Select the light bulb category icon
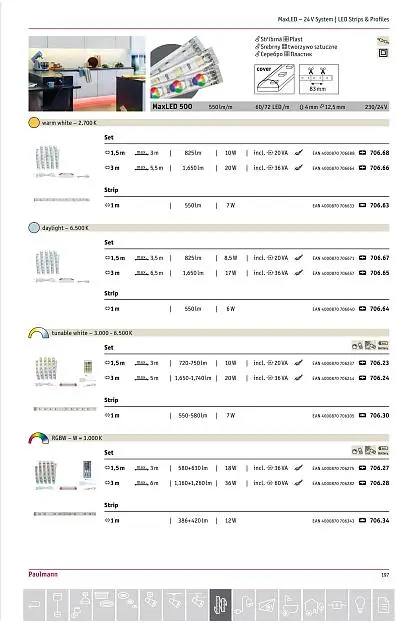 pyautogui.click(x=360, y=605)
